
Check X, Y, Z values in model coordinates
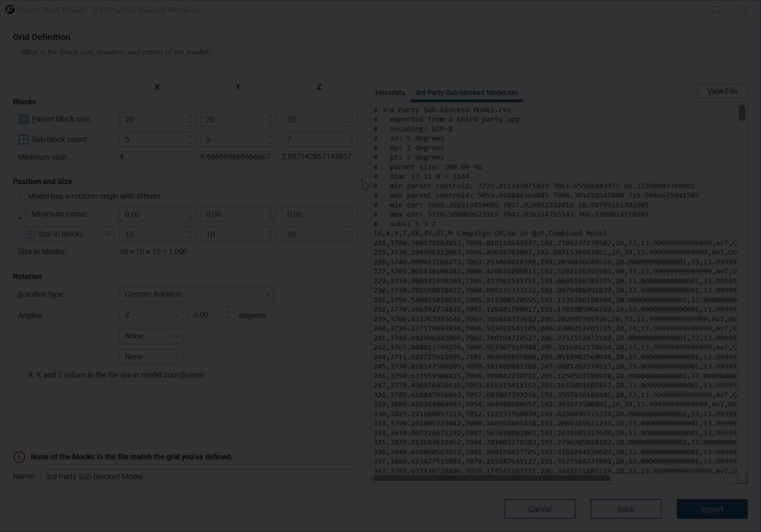tap(22, 375)
